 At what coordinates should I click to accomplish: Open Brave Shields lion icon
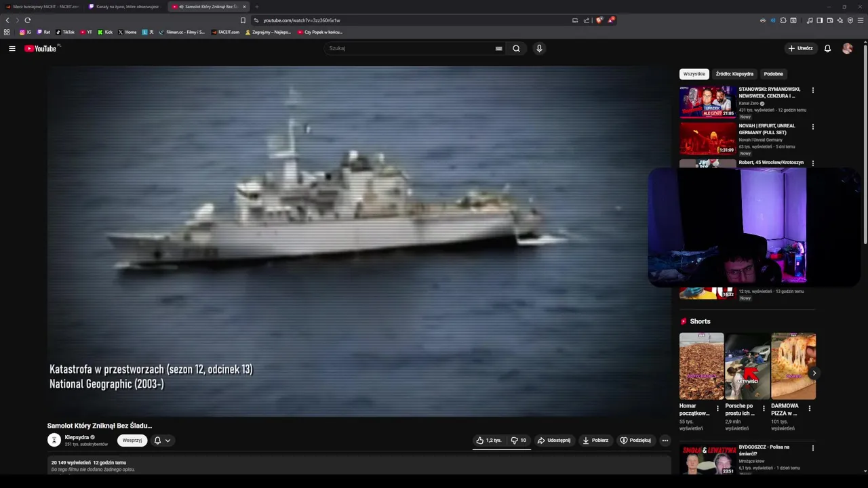[599, 20]
